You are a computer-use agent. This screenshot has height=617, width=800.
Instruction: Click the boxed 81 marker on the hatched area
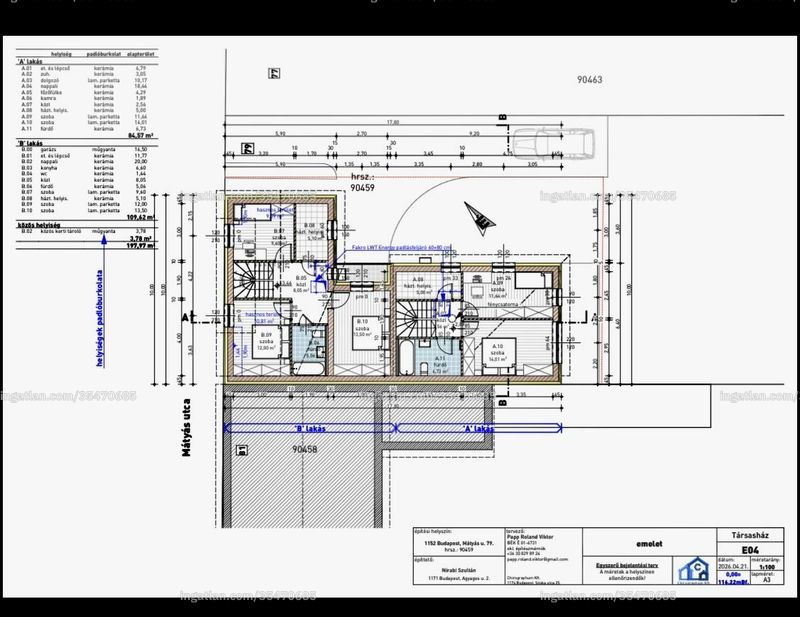(x=242, y=450)
